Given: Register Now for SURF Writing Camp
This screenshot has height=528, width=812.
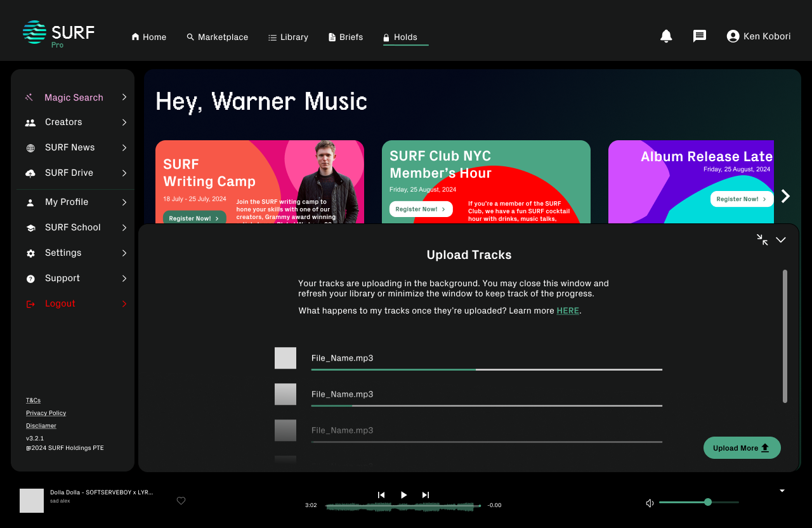Looking at the screenshot, I should 194,218.
